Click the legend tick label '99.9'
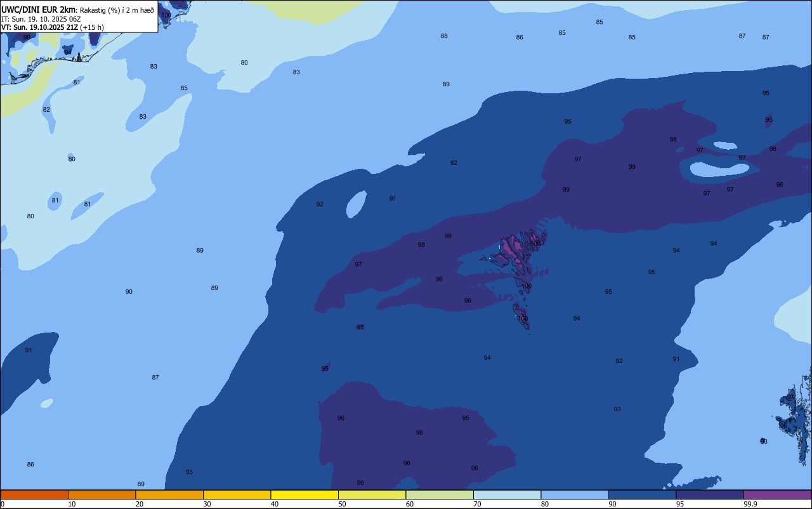 click(751, 504)
